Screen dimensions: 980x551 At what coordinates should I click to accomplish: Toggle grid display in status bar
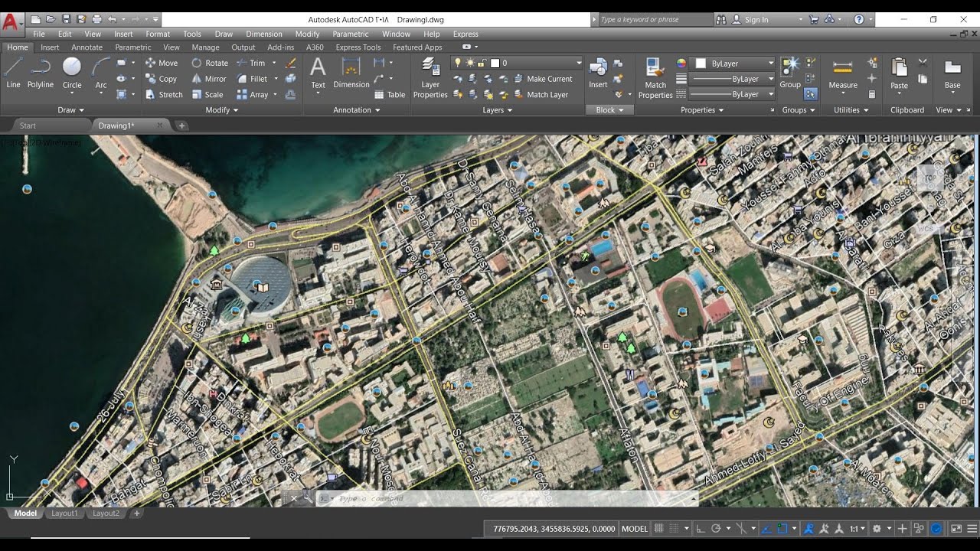[x=659, y=528]
